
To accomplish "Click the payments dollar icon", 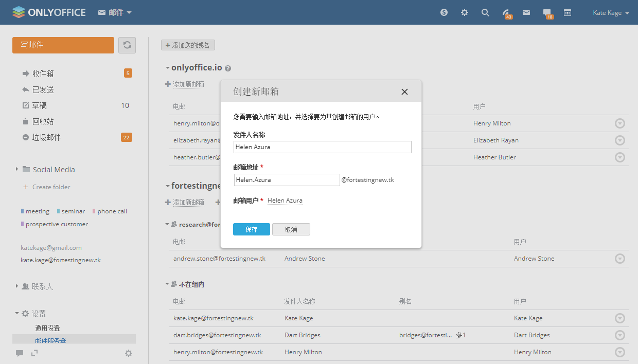I will tap(444, 13).
